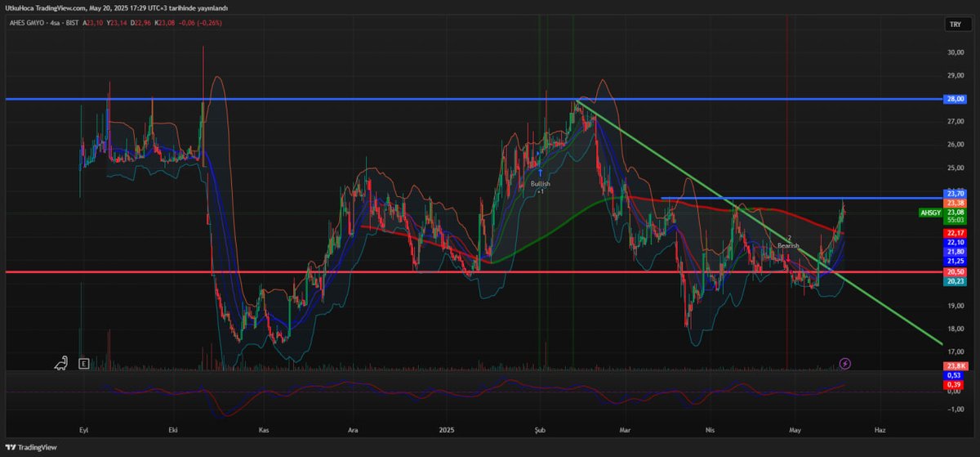Click the 'Nis' month label on time axis

709,429
